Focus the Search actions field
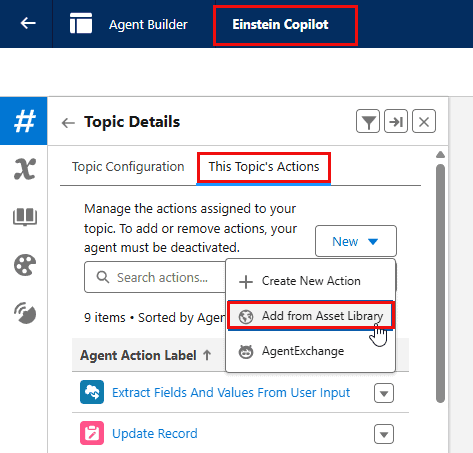Screen dimensions: 473x453 click(x=155, y=277)
